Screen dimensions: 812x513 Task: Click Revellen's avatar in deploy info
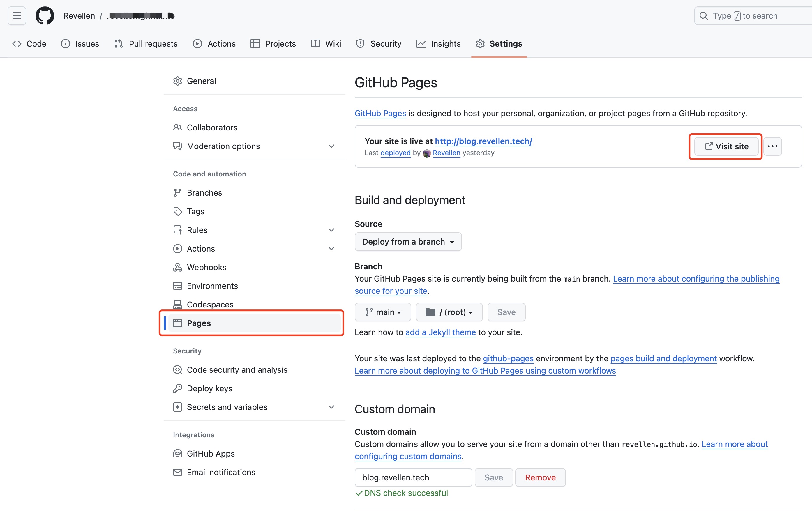point(427,153)
